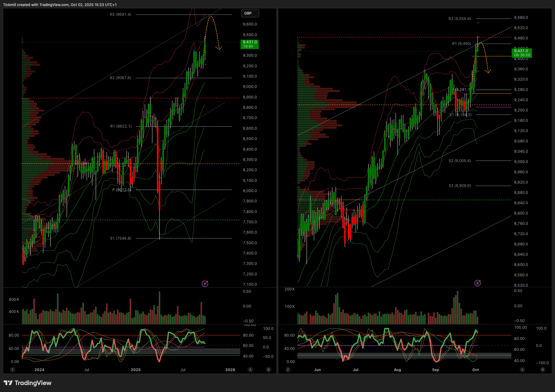Click the Z timezone icon on right chart

288,370
